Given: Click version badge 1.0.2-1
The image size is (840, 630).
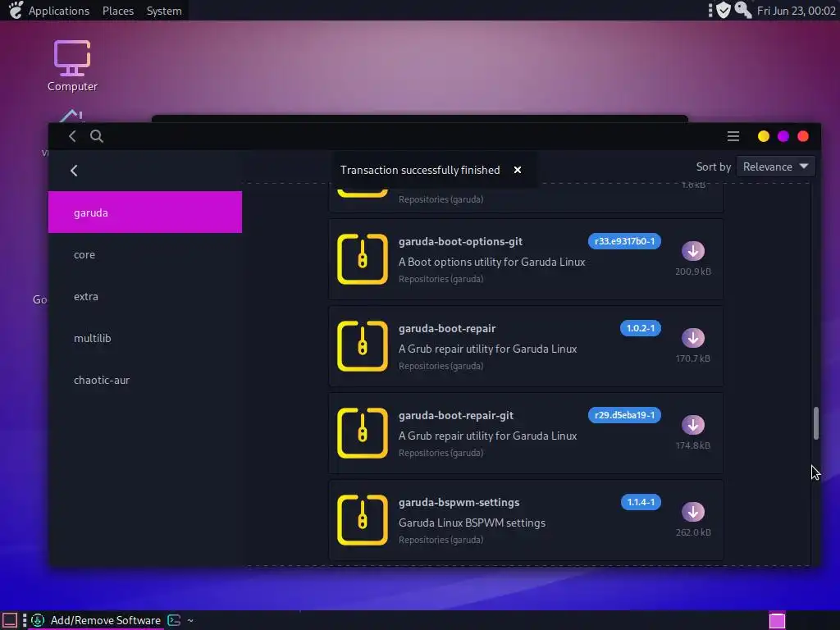Looking at the screenshot, I should click(641, 328).
